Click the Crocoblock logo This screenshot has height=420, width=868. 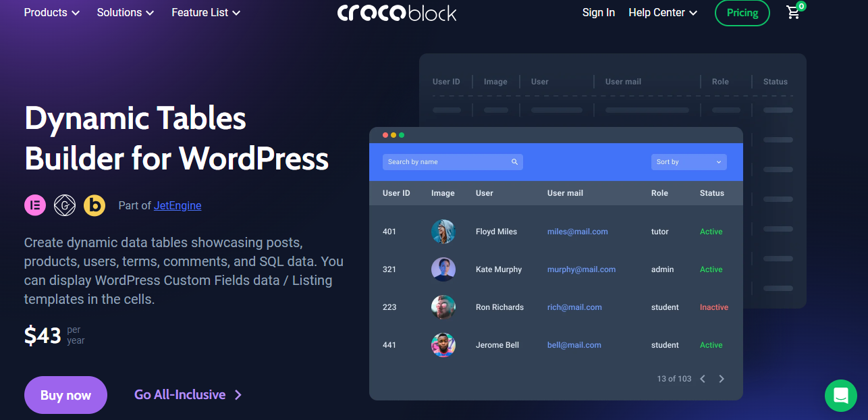click(x=397, y=13)
